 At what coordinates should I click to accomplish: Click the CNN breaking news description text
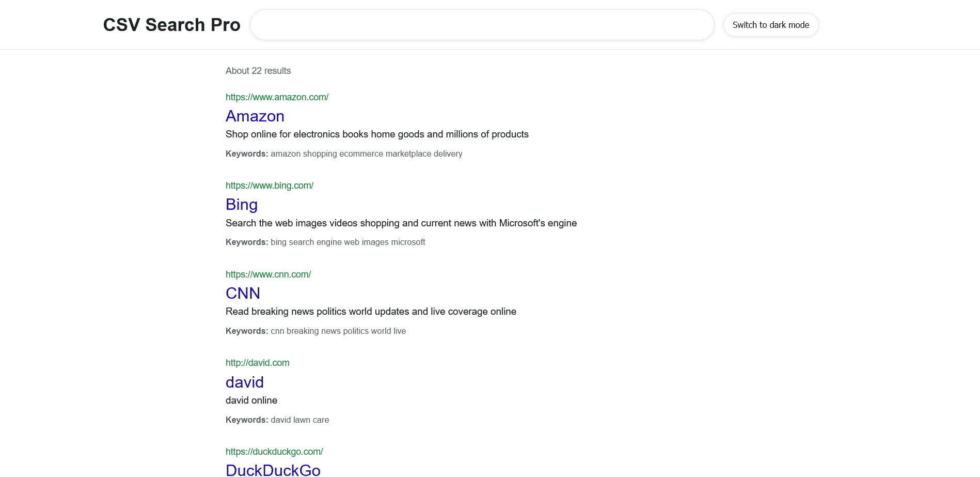371,312
